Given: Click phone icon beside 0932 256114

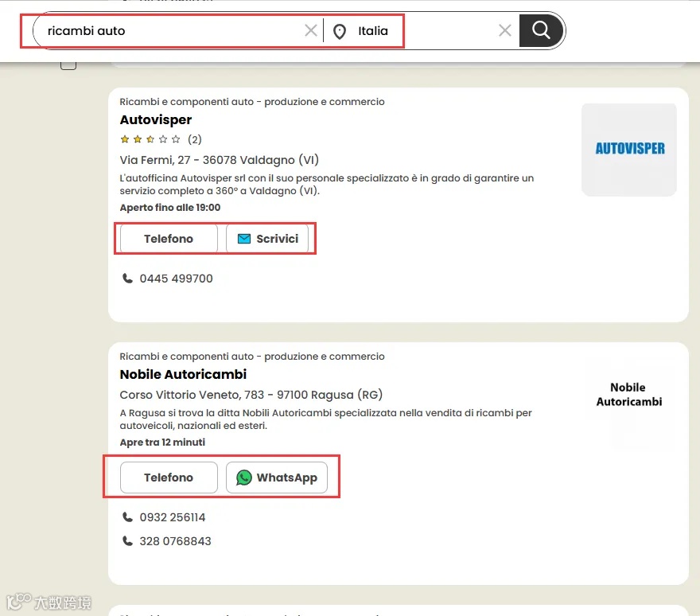Looking at the screenshot, I should click(x=128, y=517).
